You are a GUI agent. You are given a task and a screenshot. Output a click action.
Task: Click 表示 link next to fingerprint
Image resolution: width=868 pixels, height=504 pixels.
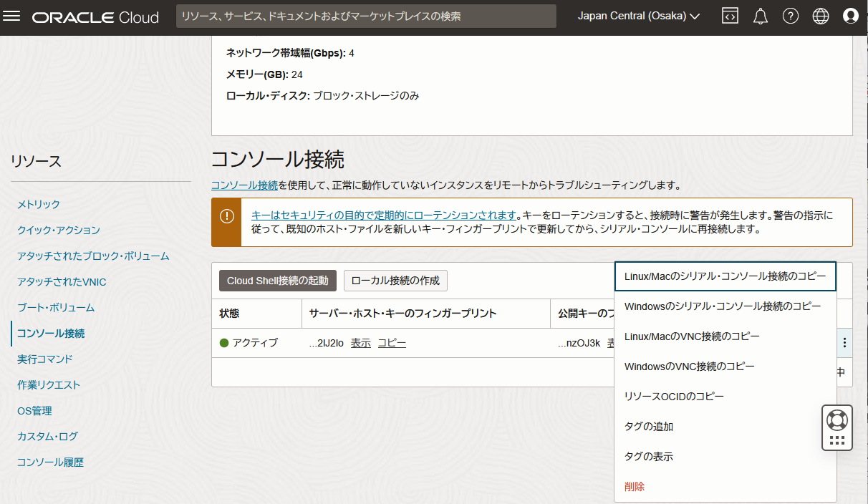click(360, 343)
